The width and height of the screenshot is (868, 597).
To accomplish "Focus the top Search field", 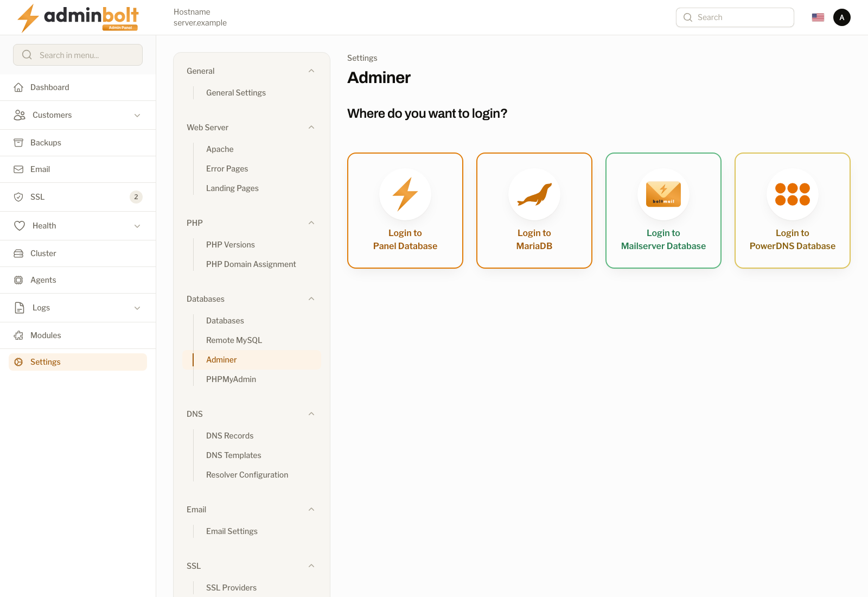I will [x=735, y=17].
